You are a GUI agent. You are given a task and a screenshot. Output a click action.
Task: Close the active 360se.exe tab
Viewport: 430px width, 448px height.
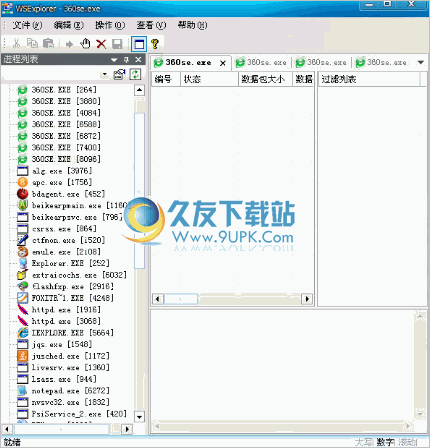[223, 63]
